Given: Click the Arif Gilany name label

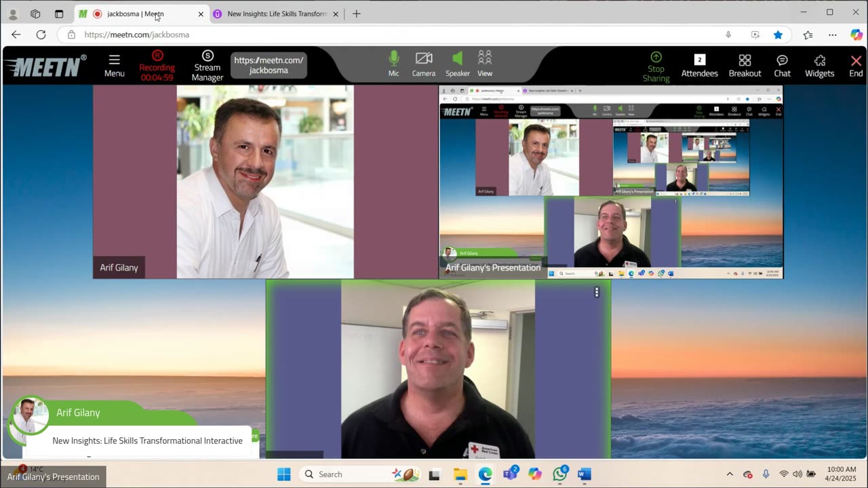Looking at the screenshot, I should click(x=119, y=268).
